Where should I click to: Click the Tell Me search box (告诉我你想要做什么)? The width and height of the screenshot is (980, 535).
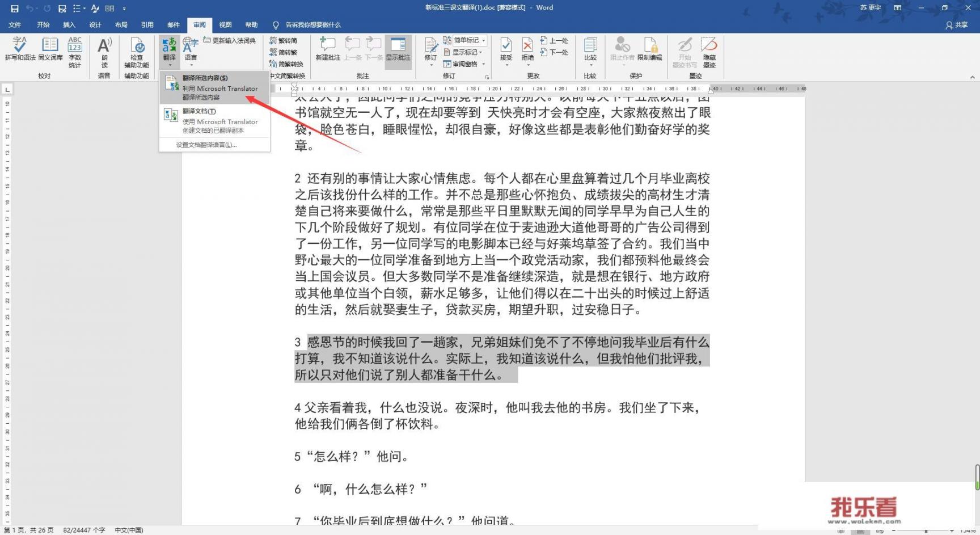(307, 25)
